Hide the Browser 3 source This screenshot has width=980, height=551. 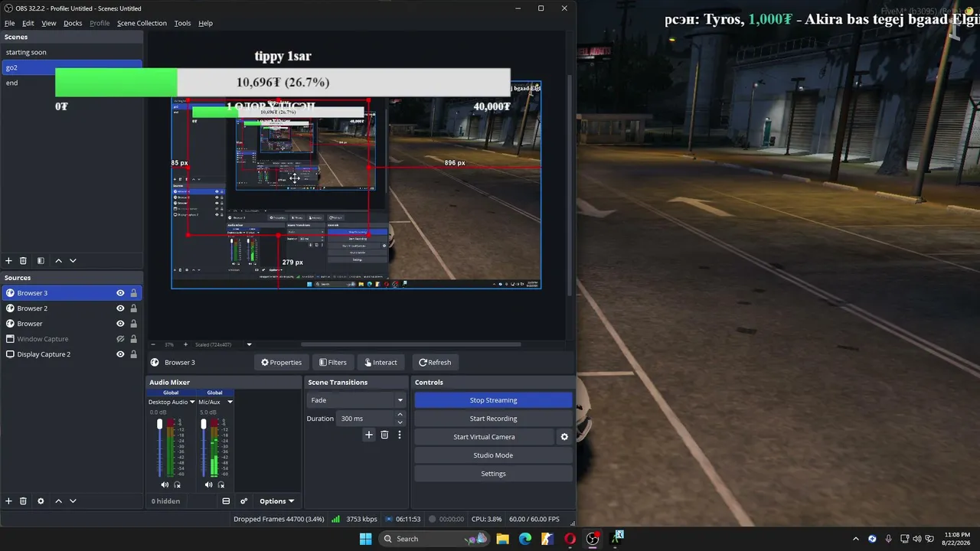(120, 293)
